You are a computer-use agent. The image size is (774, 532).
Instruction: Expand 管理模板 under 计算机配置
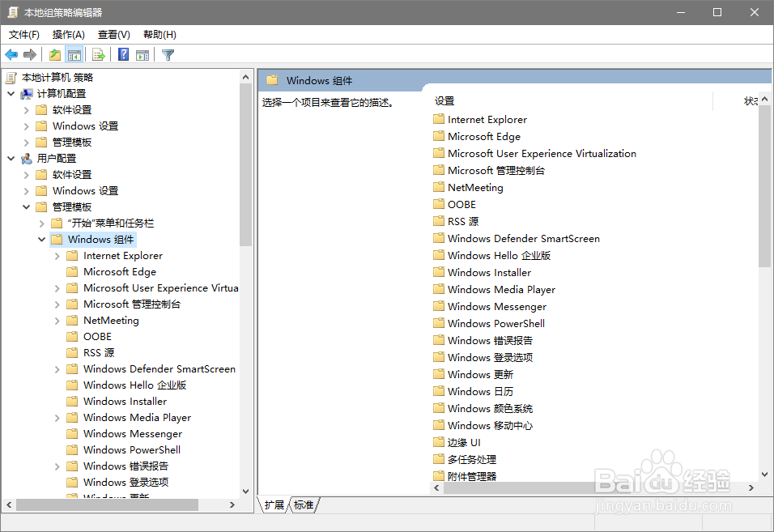click(x=27, y=143)
